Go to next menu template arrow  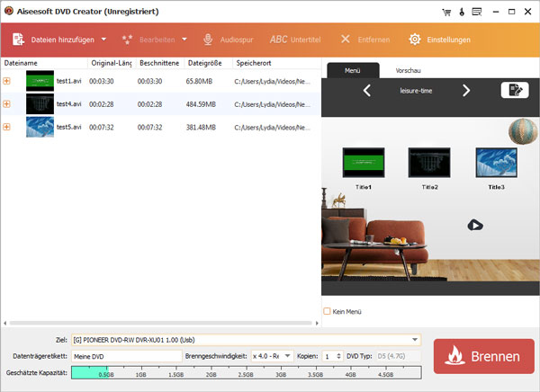(x=466, y=91)
